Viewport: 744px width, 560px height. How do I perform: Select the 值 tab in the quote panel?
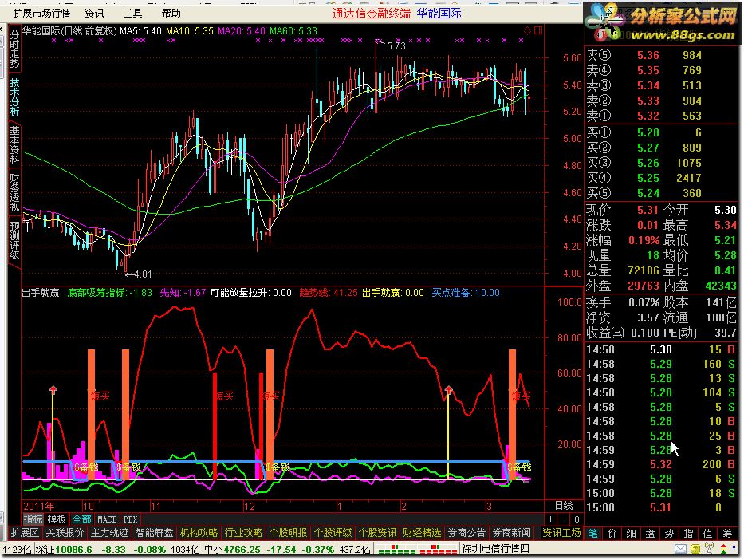click(707, 534)
